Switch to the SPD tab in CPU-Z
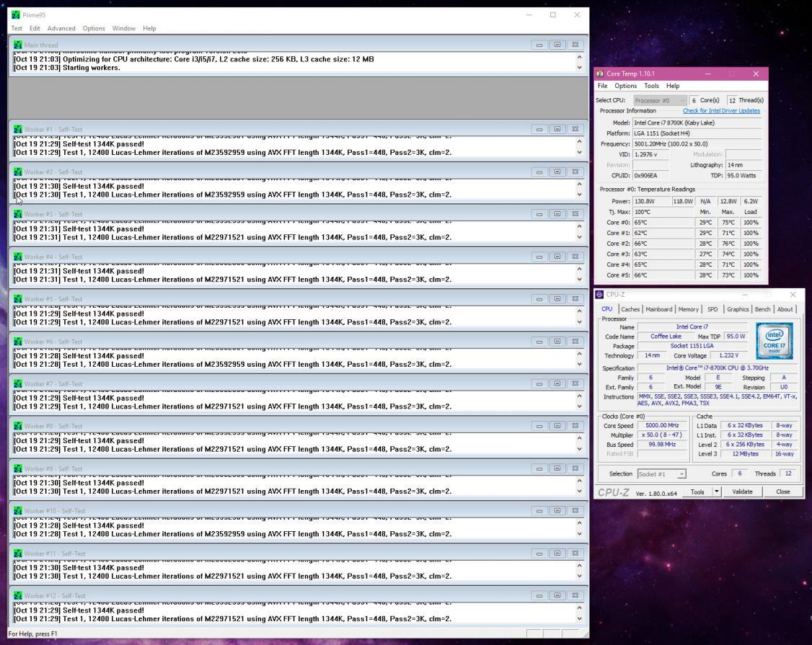The image size is (812, 645). tap(712, 309)
